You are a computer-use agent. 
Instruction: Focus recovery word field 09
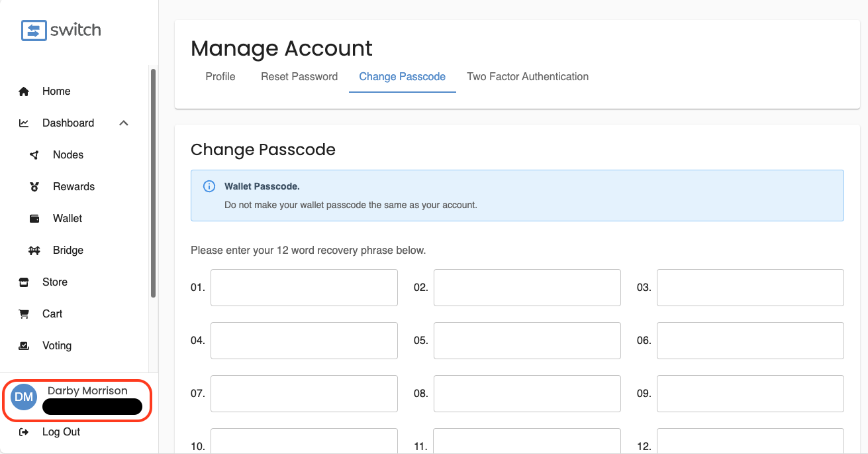coord(750,394)
